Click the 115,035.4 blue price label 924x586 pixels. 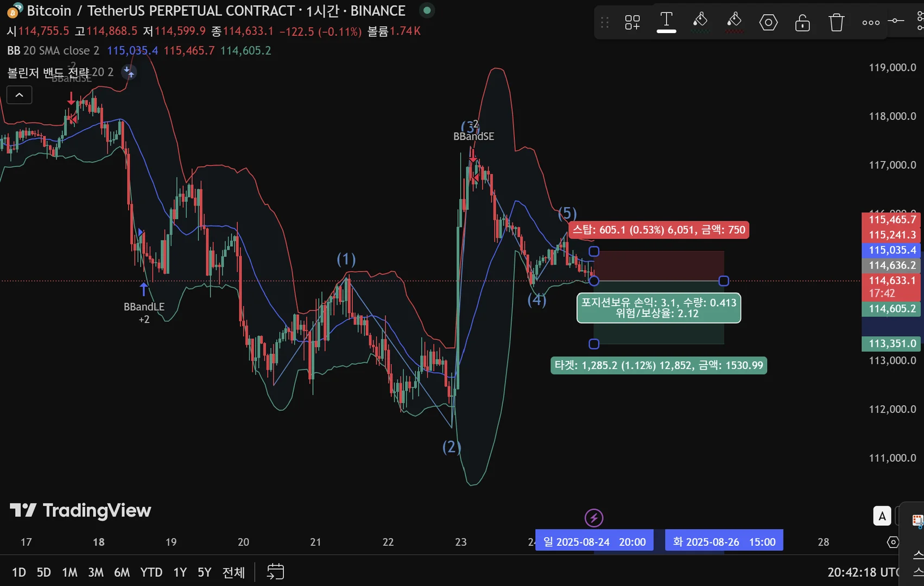coord(891,250)
